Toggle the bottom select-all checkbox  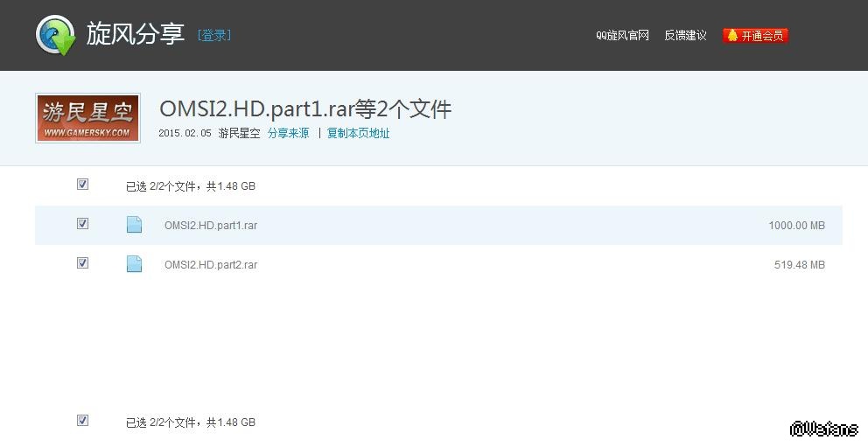[82, 421]
